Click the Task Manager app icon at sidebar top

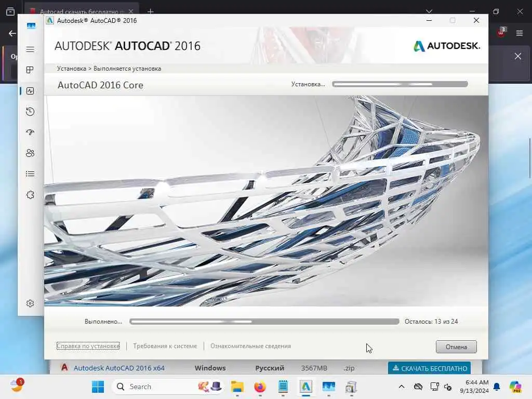tap(31, 26)
